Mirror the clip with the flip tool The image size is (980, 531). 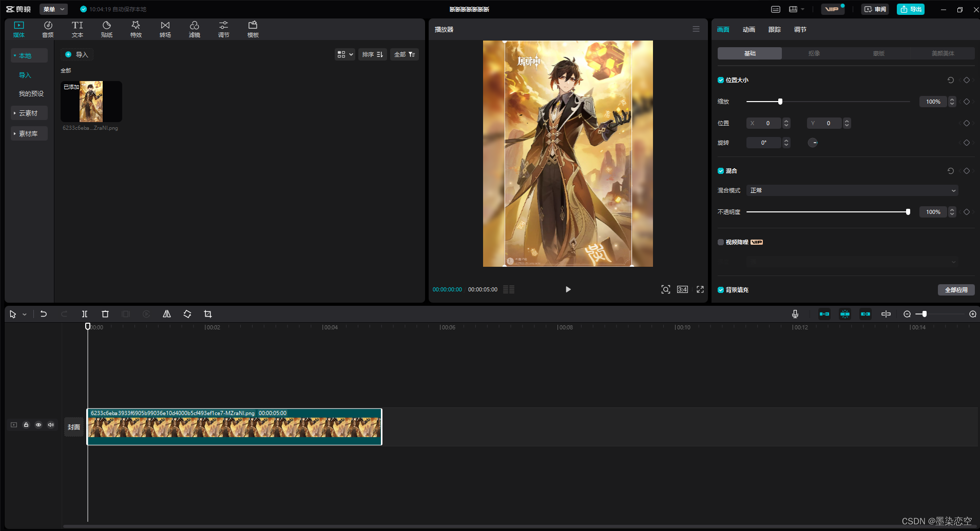(x=167, y=314)
